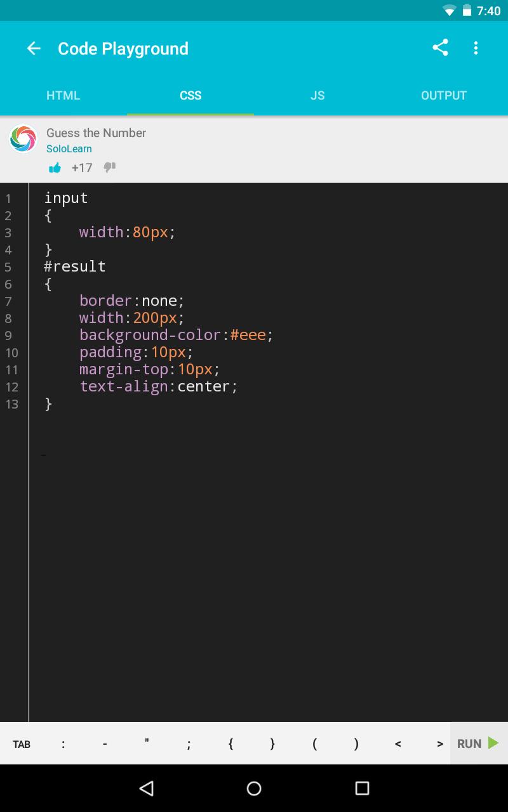
Task: Open the three-dot overflow menu
Action: pos(476,48)
